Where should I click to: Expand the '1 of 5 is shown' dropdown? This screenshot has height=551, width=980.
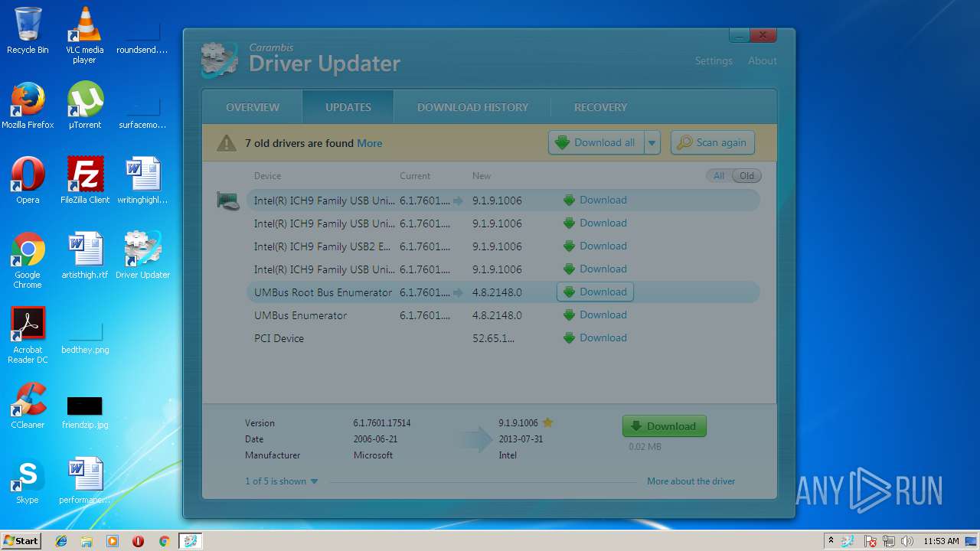click(x=282, y=481)
